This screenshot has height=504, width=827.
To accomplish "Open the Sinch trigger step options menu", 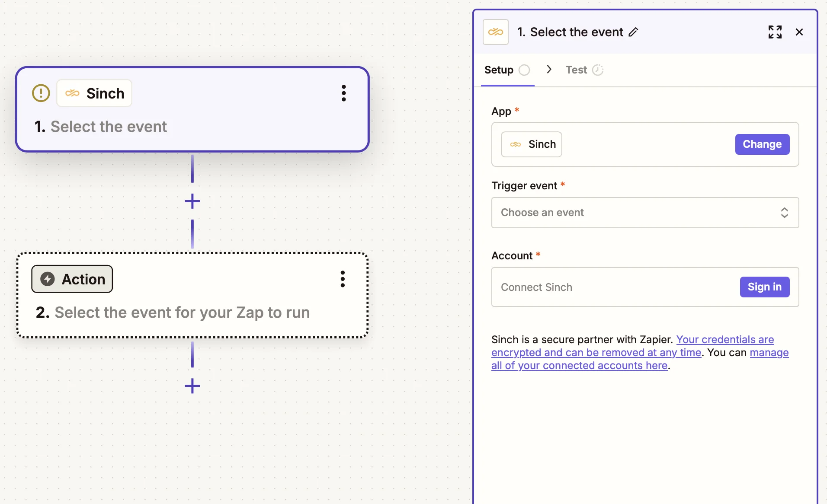I will click(344, 93).
